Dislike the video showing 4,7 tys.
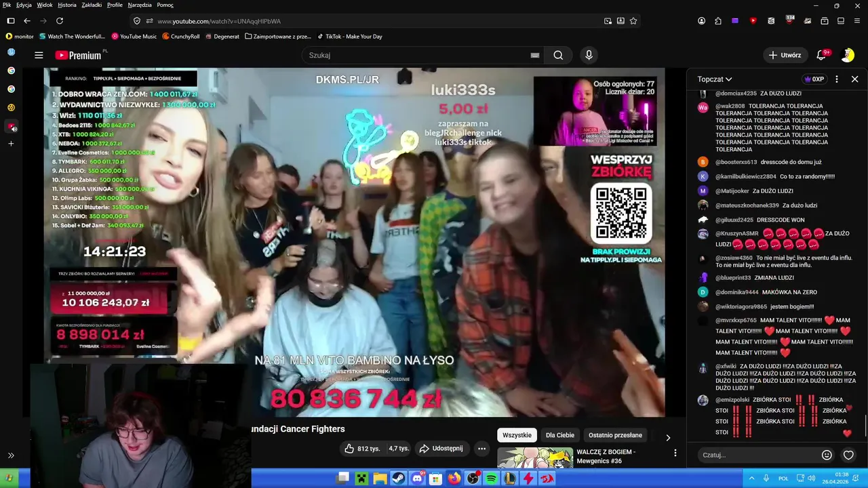Viewport: 868px width, 488px height. click(x=399, y=449)
